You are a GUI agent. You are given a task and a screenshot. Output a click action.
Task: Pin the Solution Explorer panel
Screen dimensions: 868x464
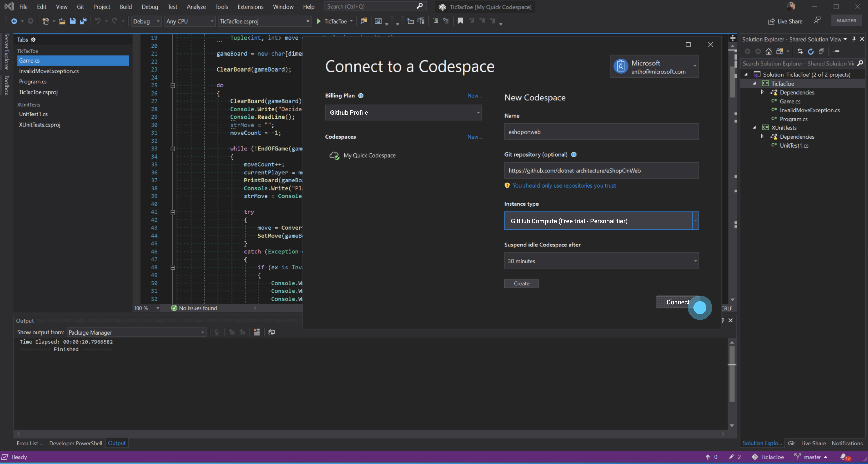pos(854,39)
